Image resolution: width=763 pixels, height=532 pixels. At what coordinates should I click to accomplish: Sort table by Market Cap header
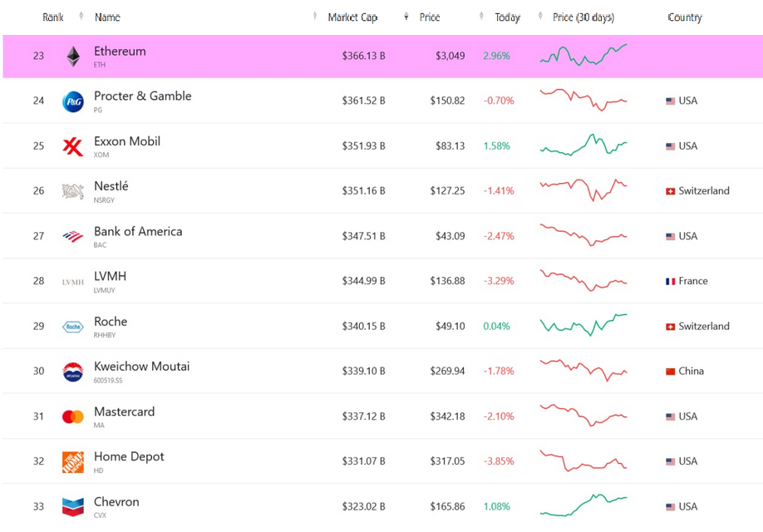coord(352,17)
